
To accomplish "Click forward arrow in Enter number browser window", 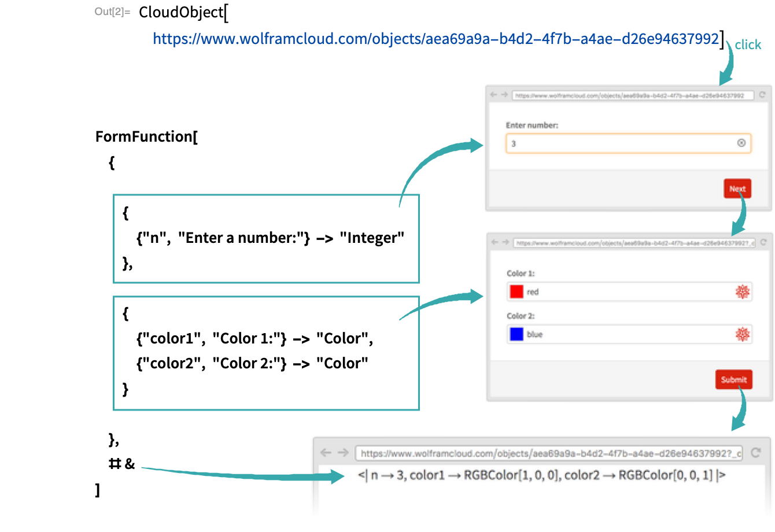I will tap(504, 95).
